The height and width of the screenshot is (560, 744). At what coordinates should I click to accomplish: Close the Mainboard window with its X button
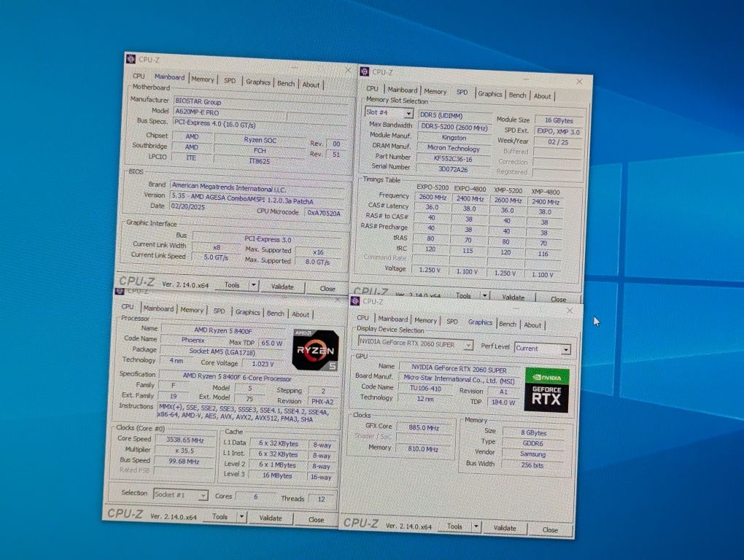click(x=348, y=70)
